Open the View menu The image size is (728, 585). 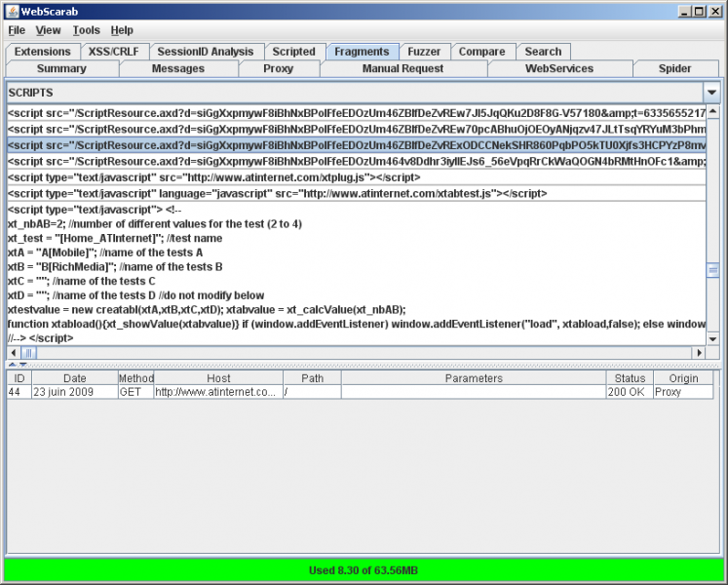coord(49,30)
